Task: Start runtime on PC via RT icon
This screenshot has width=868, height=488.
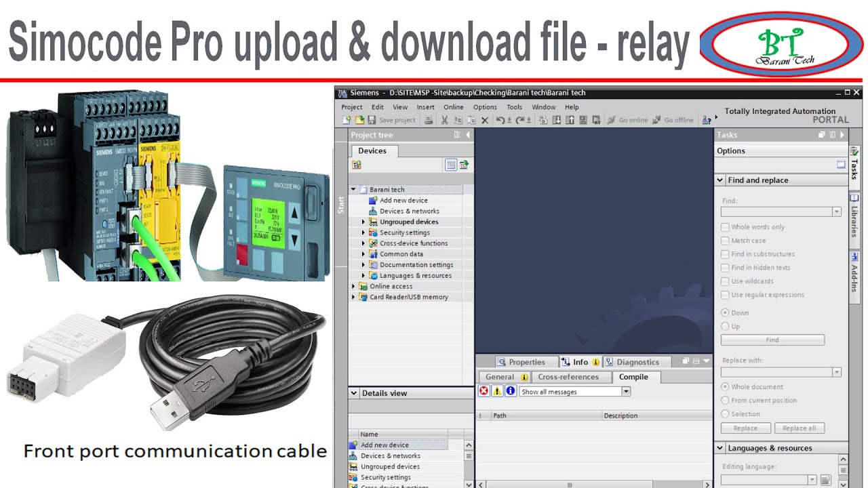Action: [x=596, y=120]
